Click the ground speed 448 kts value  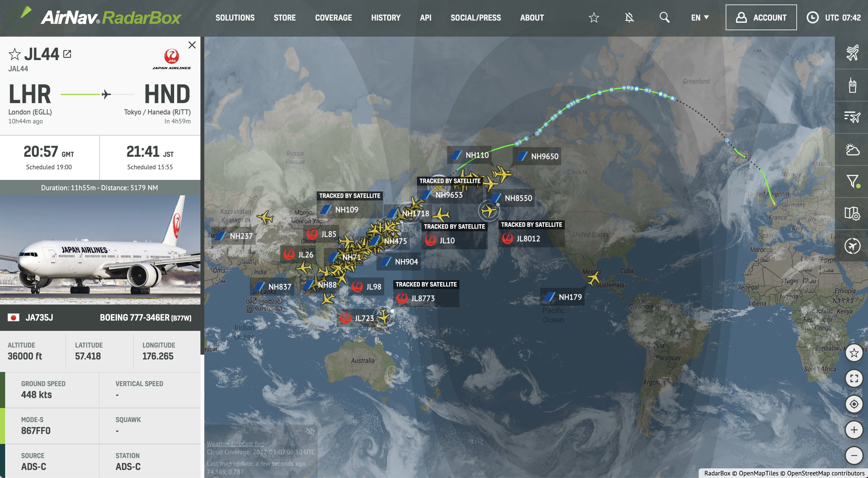[36, 394]
